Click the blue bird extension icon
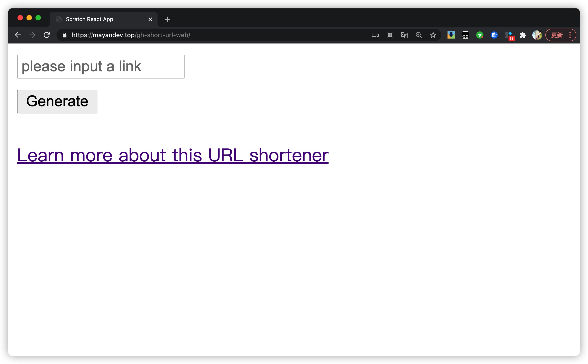This screenshot has height=364, width=588. (494, 35)
